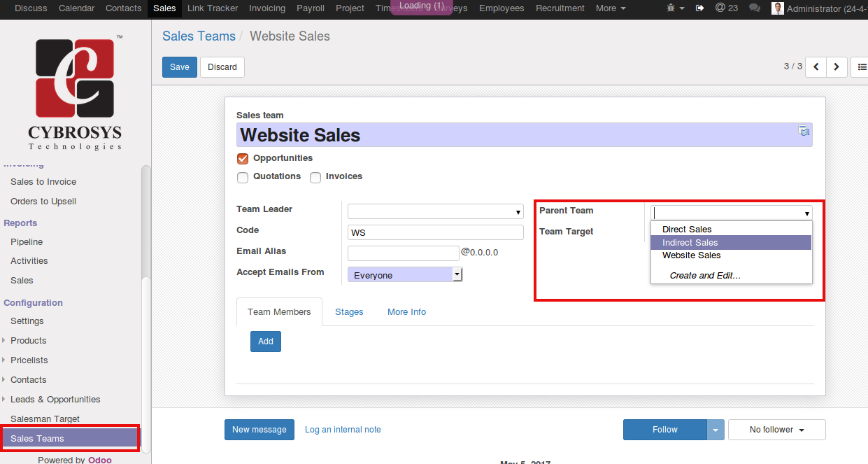Choose Indirect Sales from Parent Team list
This screenshot has width=868, height=464.
(x=731, y=242)
